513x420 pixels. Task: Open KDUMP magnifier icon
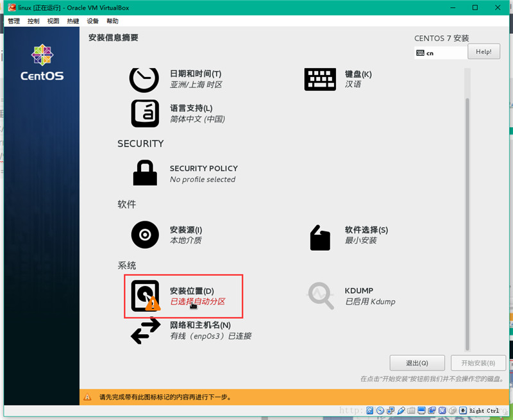(x=321, y=296)
